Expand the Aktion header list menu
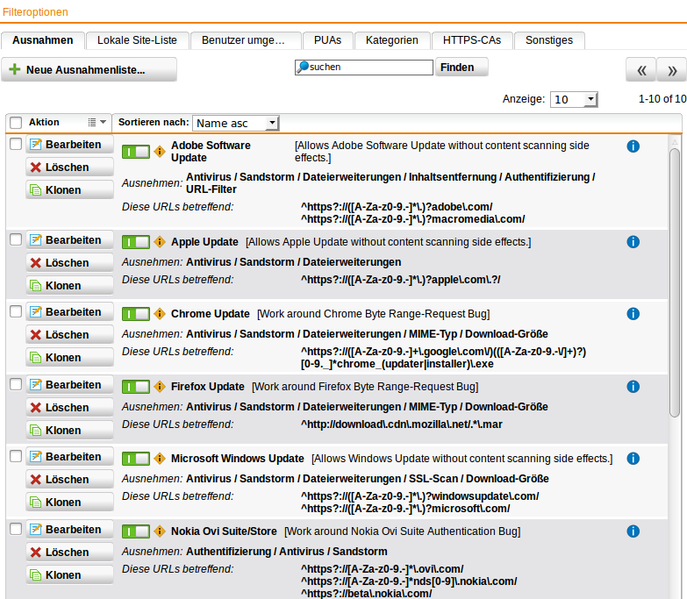Image resolution: width=687 pixels, height=599 pixels. click(x=97, y=122)
